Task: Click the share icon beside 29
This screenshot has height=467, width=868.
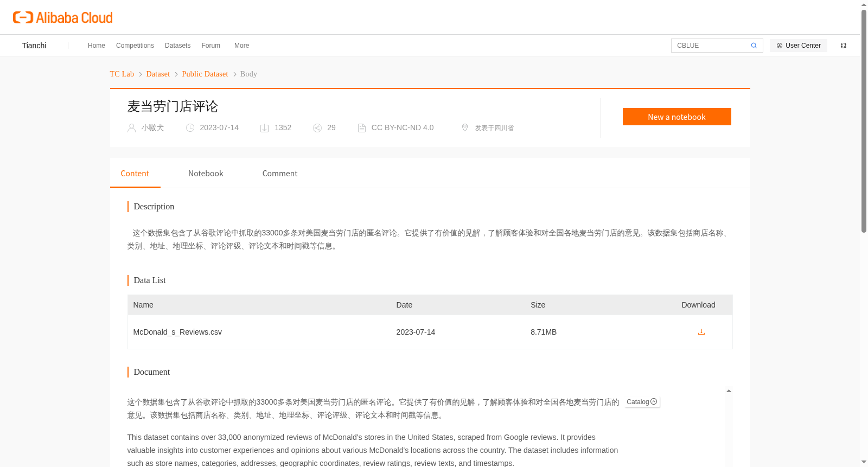Action: [x=317, y=128]
